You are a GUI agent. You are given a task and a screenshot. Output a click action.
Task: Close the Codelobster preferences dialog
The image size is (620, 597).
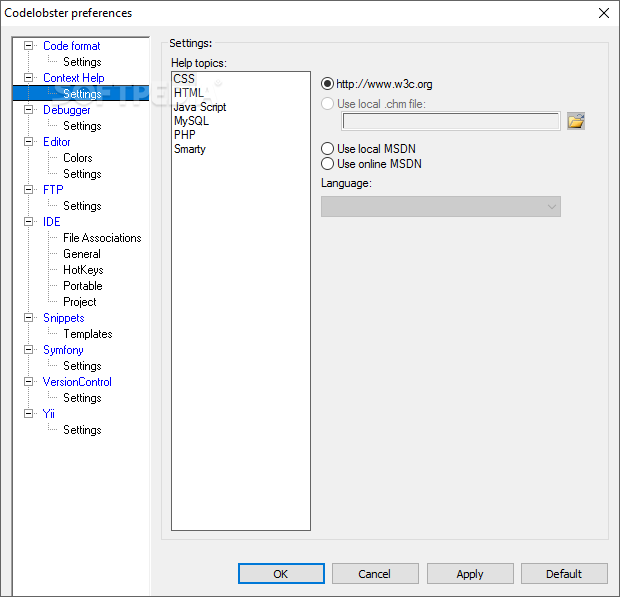[x=604, y=13]
